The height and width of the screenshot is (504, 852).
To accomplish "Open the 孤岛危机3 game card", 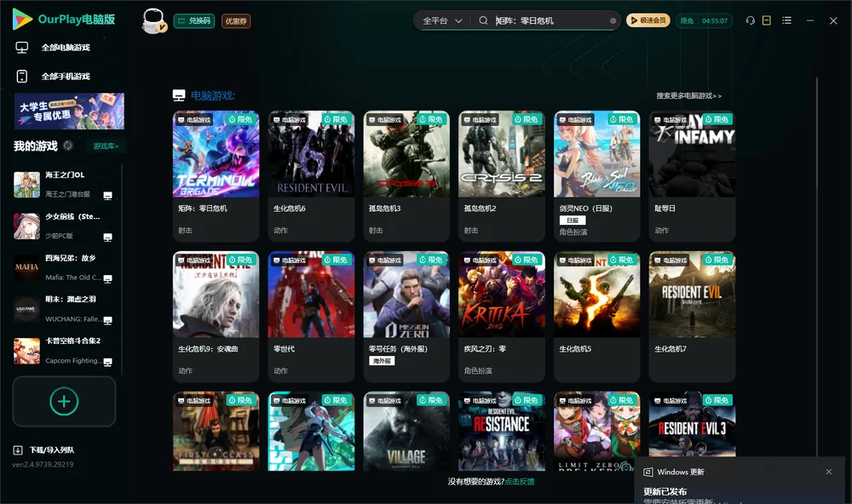I will (406, 176).
